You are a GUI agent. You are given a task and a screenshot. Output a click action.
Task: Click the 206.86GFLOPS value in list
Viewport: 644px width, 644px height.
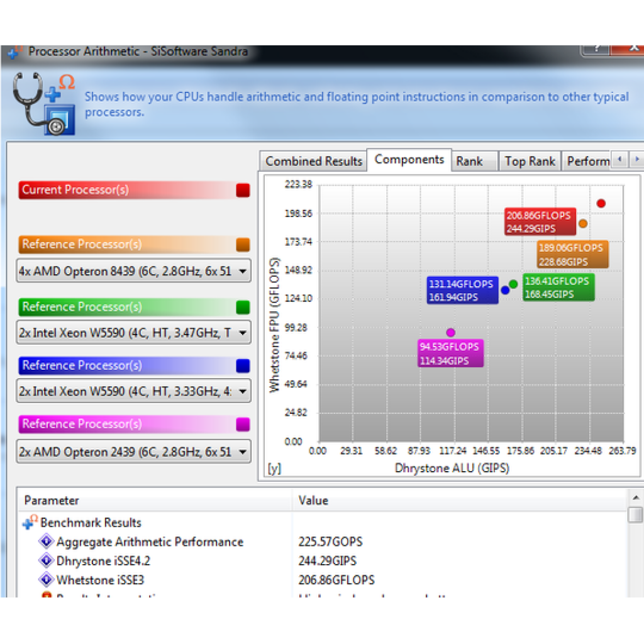click(x=336, y=580)
